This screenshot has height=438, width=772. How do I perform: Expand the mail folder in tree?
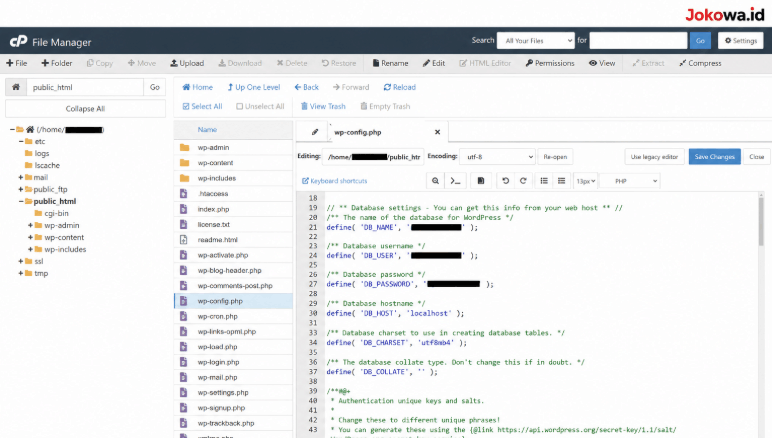[x=21, y=177]
